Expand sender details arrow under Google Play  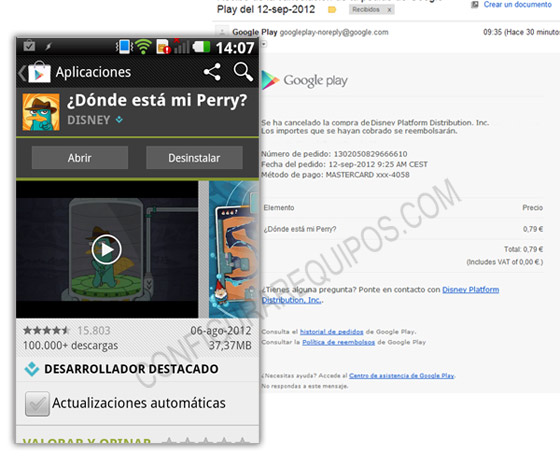(x=264, y=44)
